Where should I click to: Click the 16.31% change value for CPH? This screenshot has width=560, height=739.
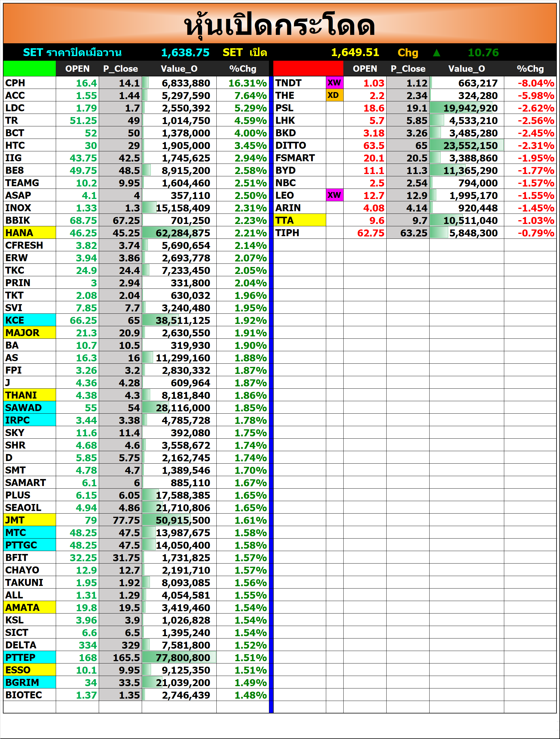click(247, 83)
